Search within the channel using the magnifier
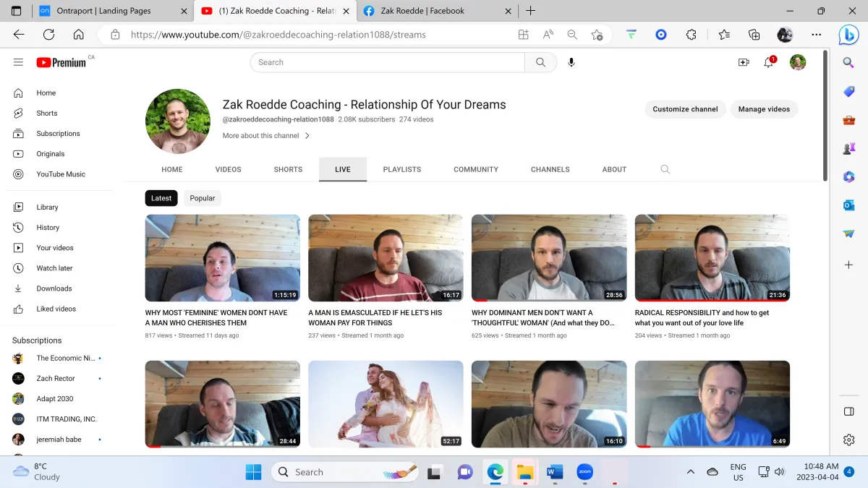The height and width of the screenshot is (488, 868). tap(665, 169)
